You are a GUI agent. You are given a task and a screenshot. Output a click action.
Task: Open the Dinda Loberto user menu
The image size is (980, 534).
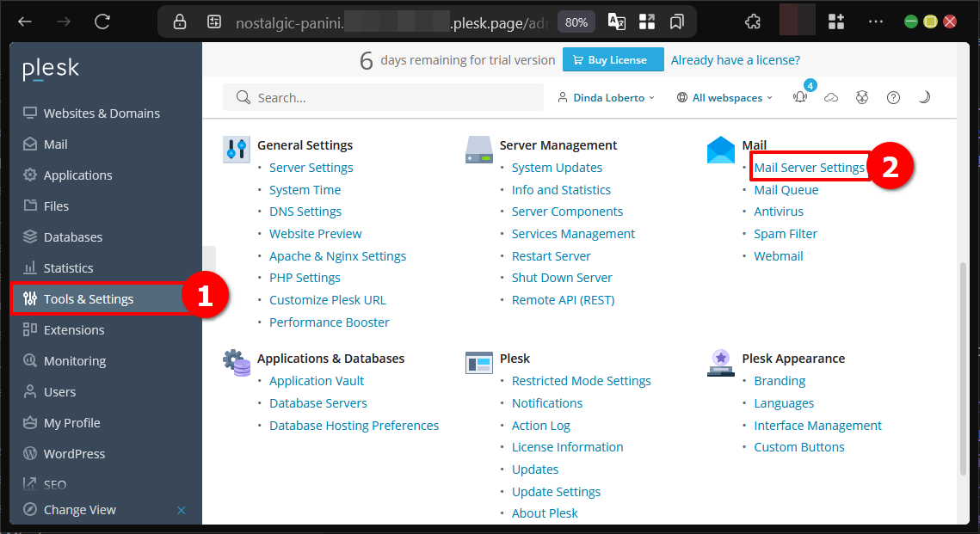click(x=606, y=97)
